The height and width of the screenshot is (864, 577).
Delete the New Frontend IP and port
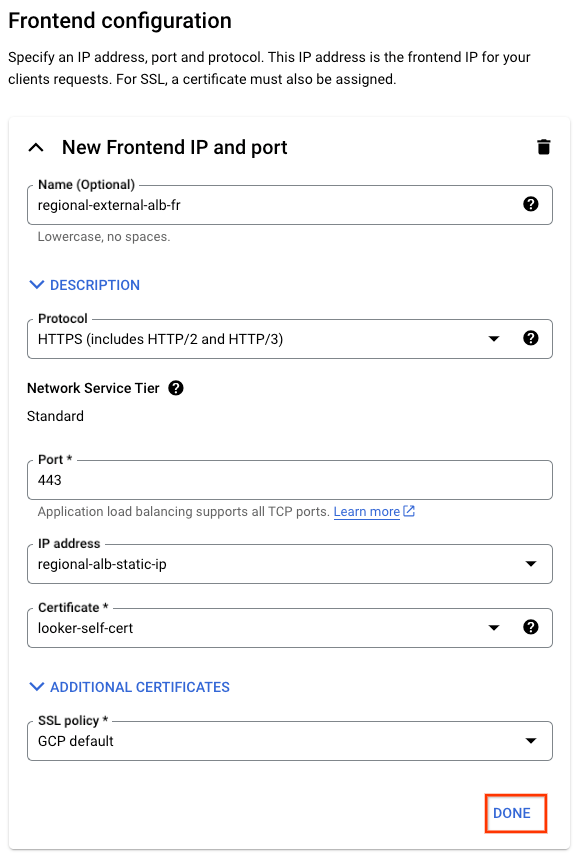tap(543, 147)
